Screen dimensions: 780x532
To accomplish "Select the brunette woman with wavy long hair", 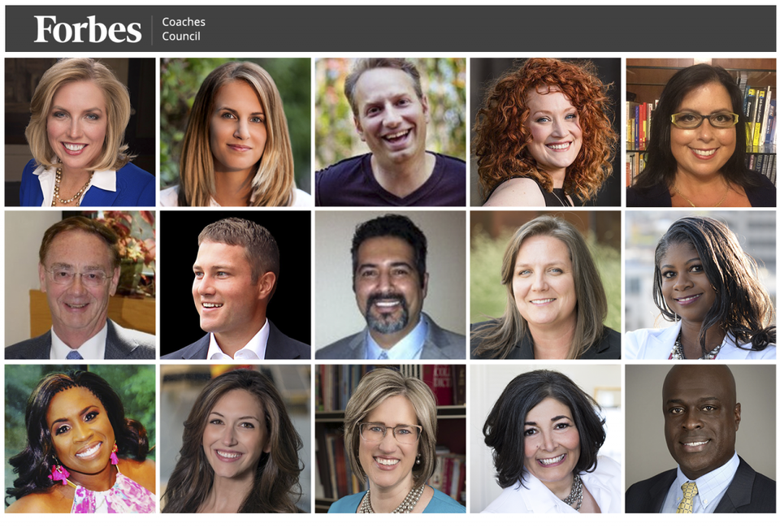I will [236, 439].
